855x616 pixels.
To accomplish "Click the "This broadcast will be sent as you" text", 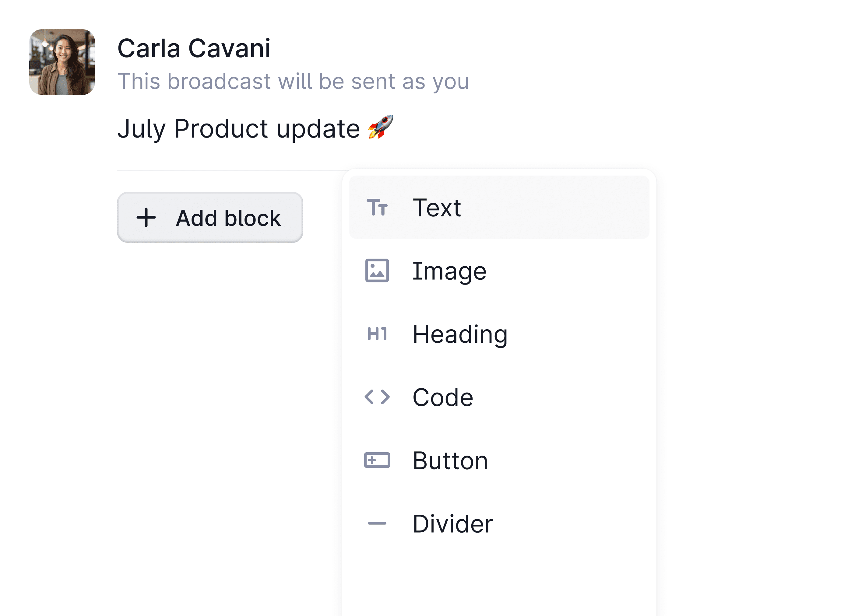I will (x=293, y=81).
